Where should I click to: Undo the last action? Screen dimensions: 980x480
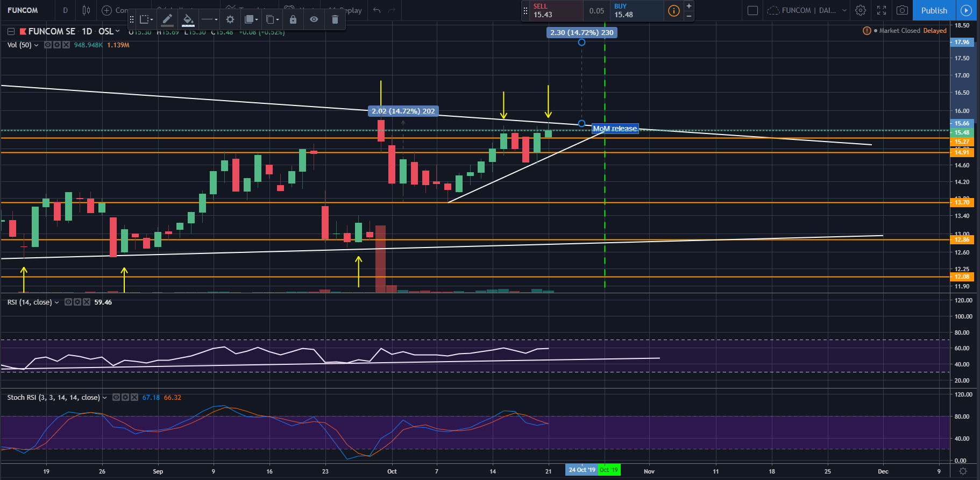pyautogui.click(x=377, y=10)
